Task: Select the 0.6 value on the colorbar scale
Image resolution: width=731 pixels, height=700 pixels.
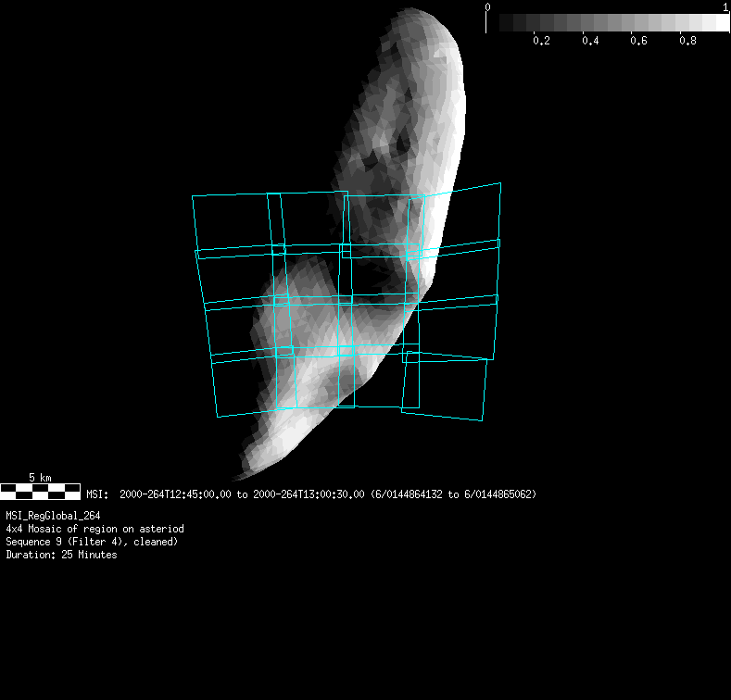Action: [637, 42]
